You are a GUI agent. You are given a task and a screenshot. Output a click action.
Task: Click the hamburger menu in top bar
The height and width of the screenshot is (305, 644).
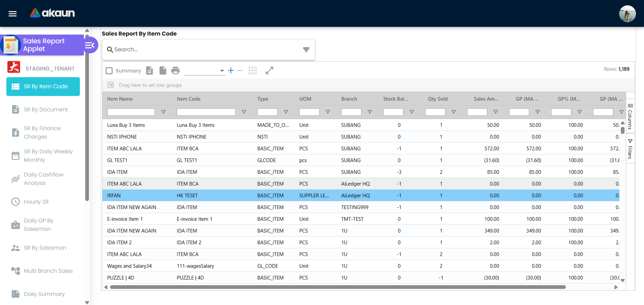12,13
